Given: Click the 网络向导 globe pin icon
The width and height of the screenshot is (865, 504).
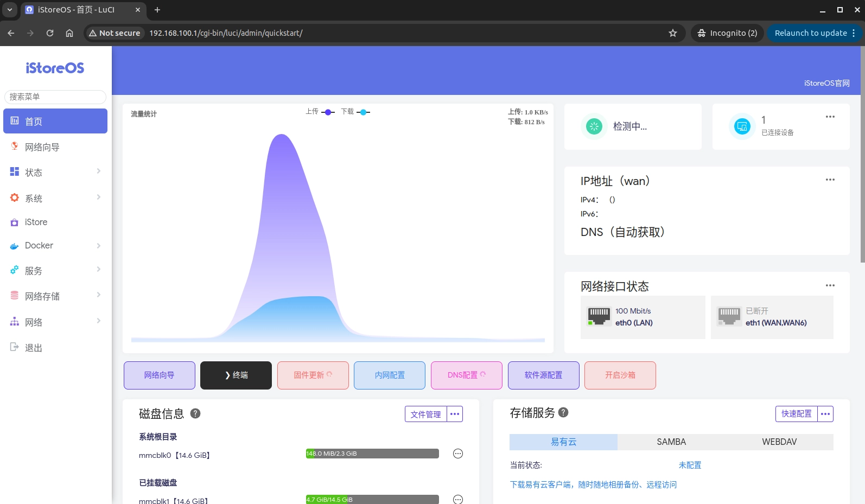Looking at the screenshot, I should (15, 146).
